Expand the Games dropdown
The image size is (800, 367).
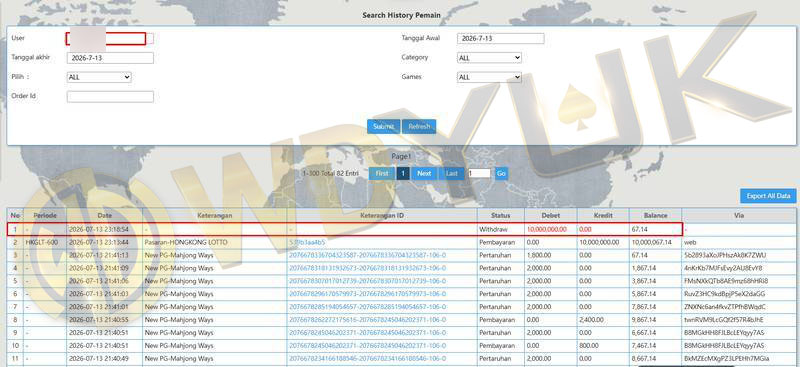(489, 78)
